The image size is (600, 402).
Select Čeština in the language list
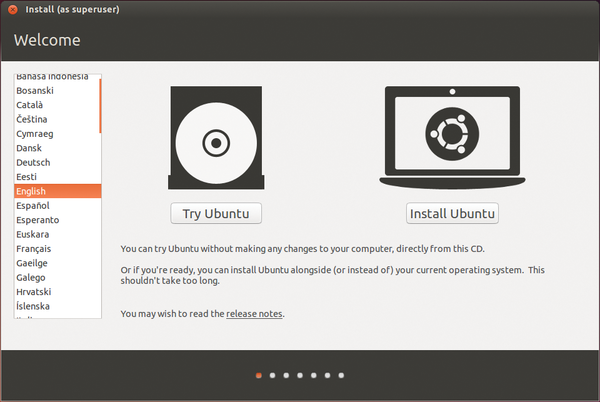click(x=57, y=119)
